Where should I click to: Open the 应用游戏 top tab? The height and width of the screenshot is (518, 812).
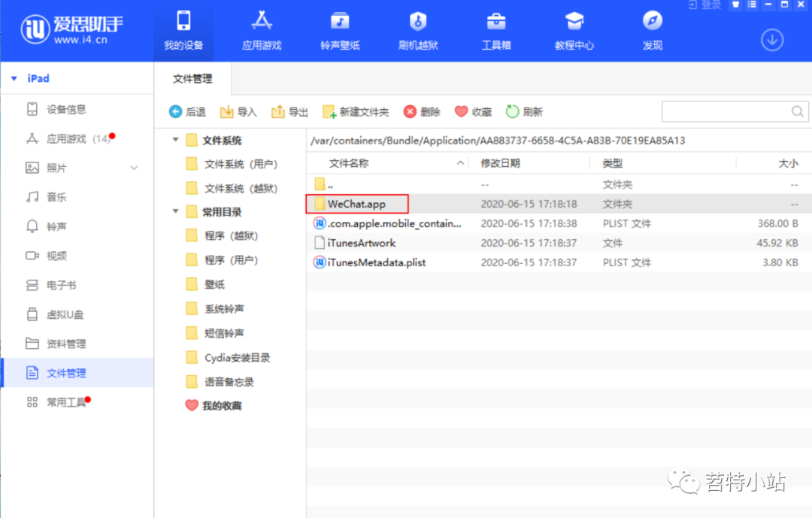click(262, 31)
